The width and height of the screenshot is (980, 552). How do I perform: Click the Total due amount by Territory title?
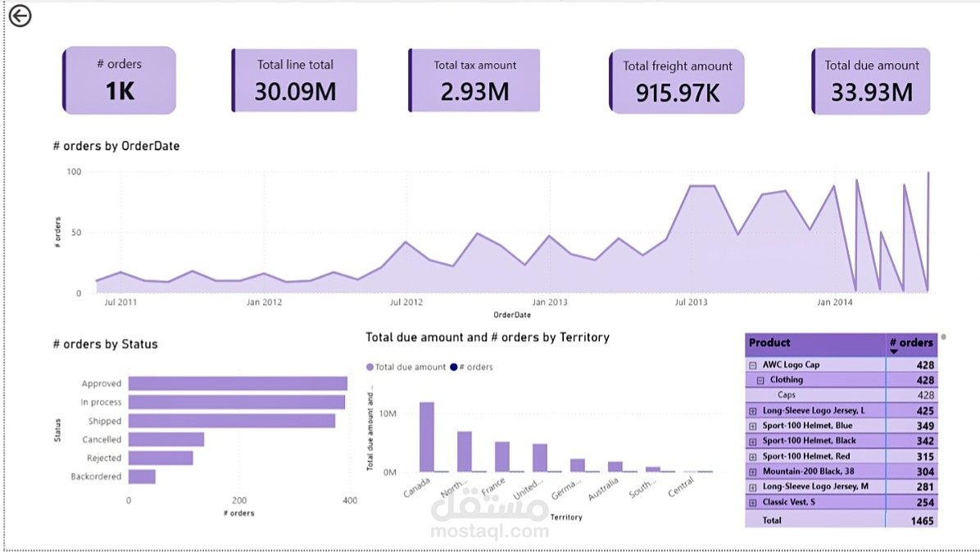pos(488,337)
